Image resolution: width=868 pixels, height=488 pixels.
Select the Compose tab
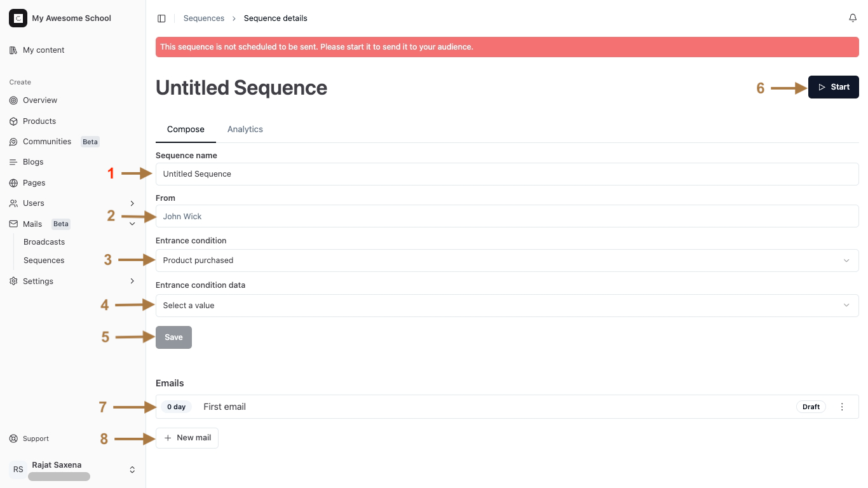pyautogui.click(x=186, y=129)
